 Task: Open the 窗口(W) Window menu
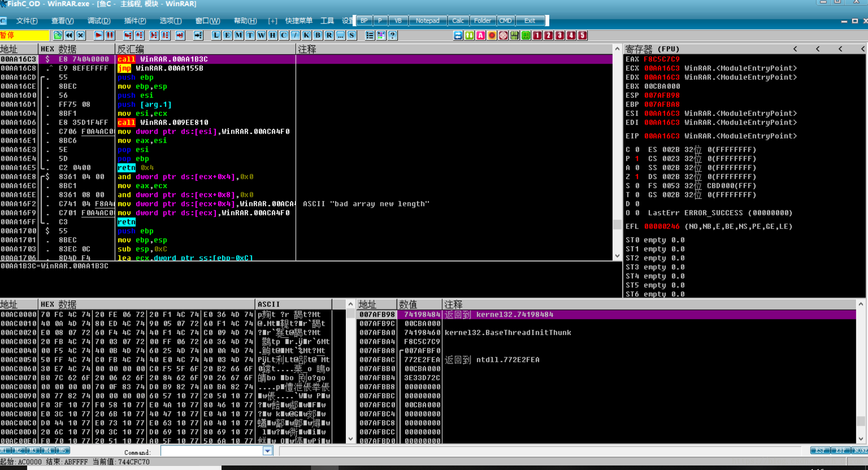208,21
